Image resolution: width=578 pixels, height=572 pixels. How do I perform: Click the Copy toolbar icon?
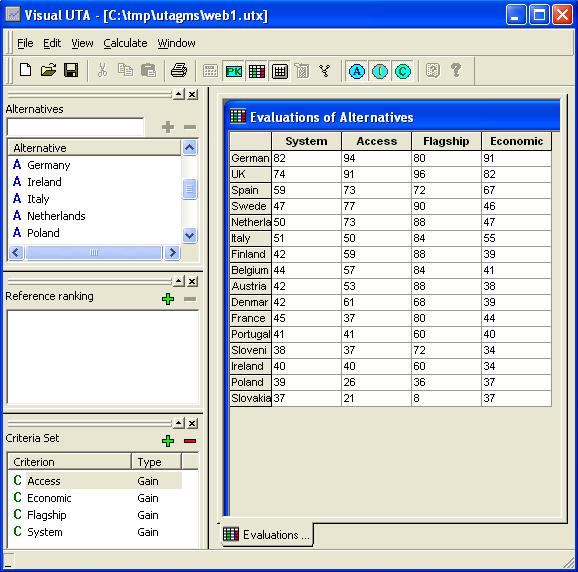click(125, 70)
